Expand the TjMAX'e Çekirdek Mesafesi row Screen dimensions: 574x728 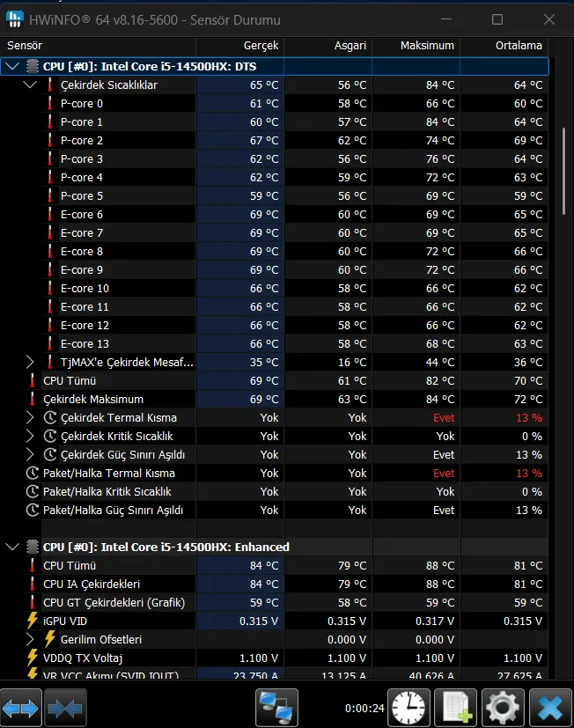coord(30,362)
